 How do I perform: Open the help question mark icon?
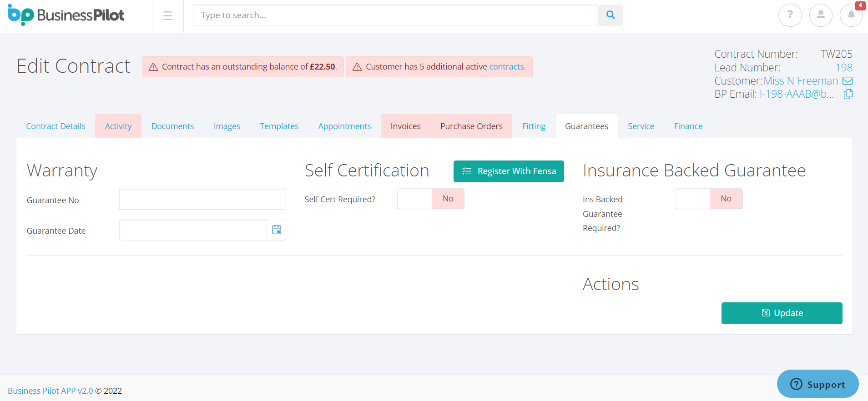[x=790, y=15]
